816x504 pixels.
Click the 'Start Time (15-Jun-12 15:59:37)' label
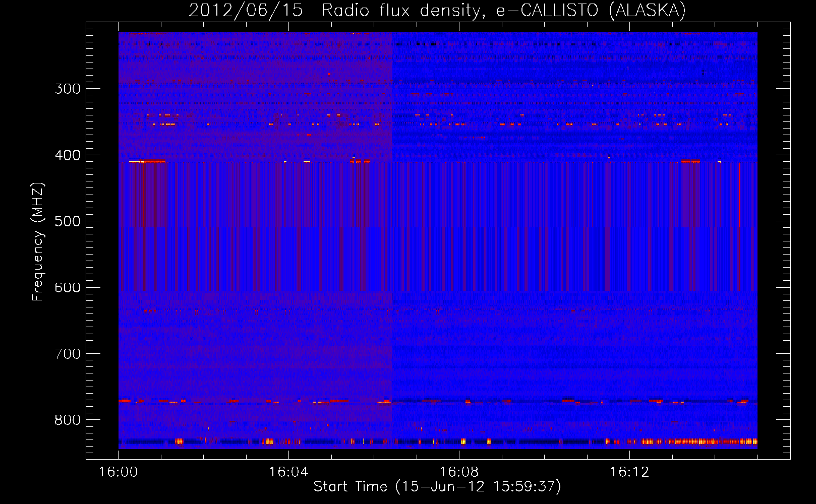click(x=437, y=487)
